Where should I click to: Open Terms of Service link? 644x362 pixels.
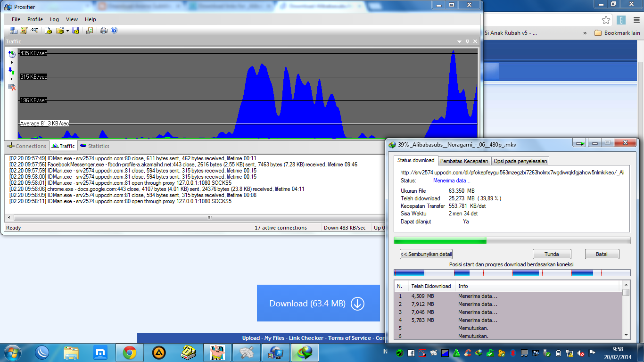coord(350,338)
